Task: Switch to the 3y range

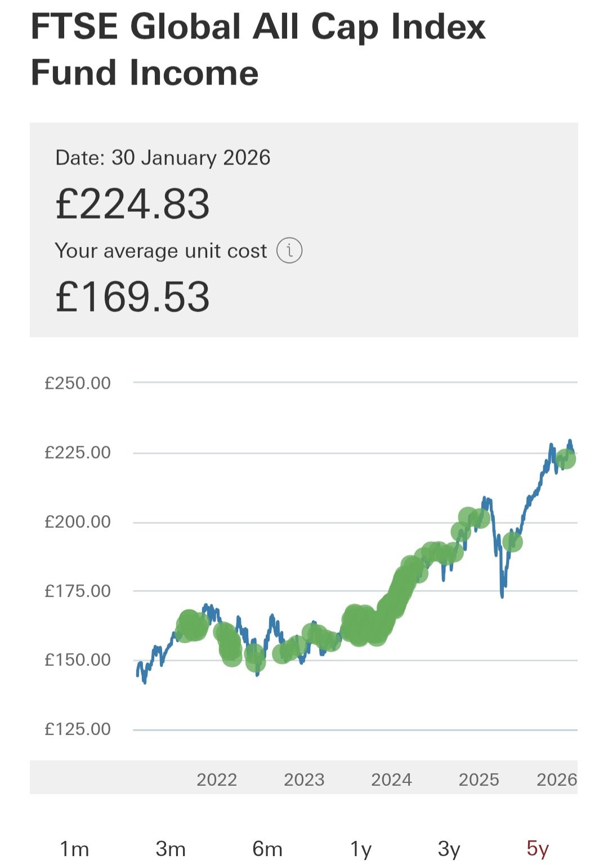Action: click(x=449, y=848)
